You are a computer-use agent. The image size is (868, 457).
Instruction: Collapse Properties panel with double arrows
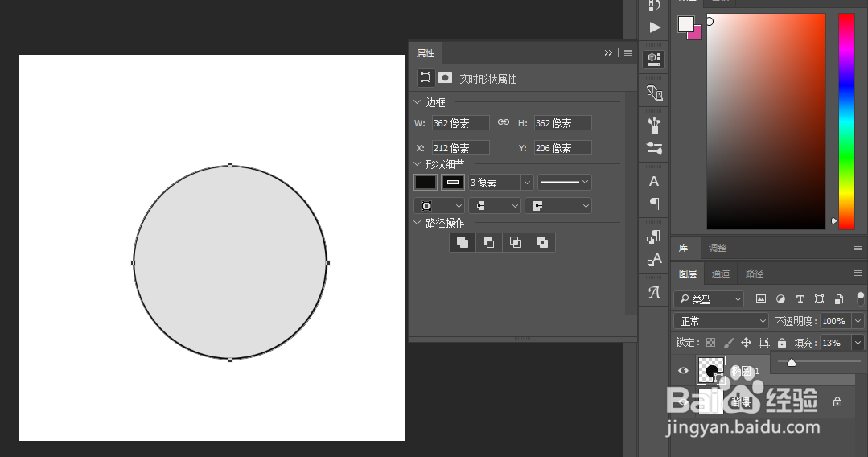click(608, 52)
